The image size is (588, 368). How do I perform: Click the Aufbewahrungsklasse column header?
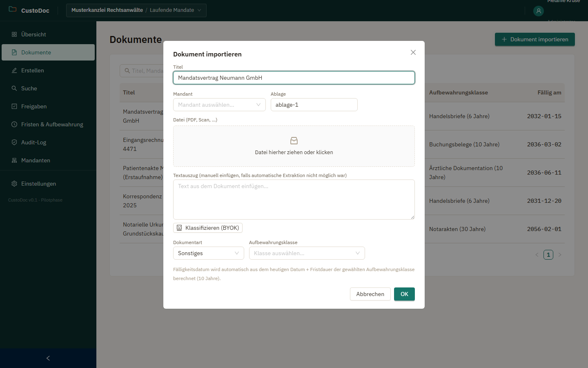459,92
